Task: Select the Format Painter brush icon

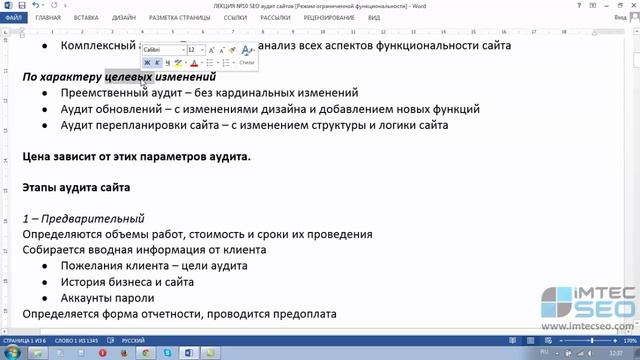Action: [232, 50]
